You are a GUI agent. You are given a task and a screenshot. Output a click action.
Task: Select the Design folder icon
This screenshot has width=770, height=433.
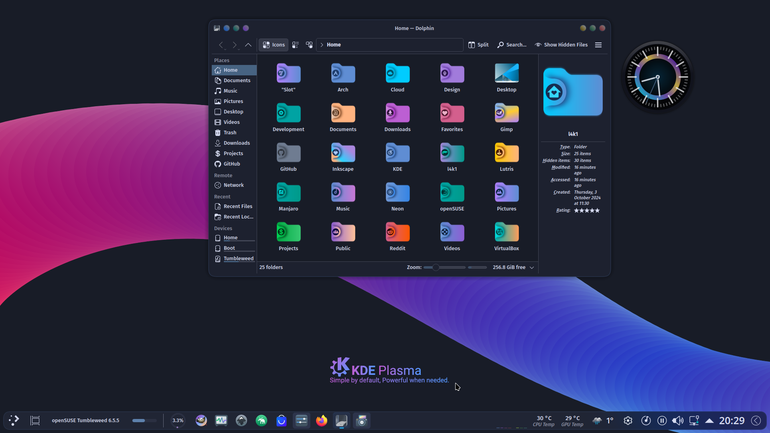pyautogui.click(x=452, y=74)
